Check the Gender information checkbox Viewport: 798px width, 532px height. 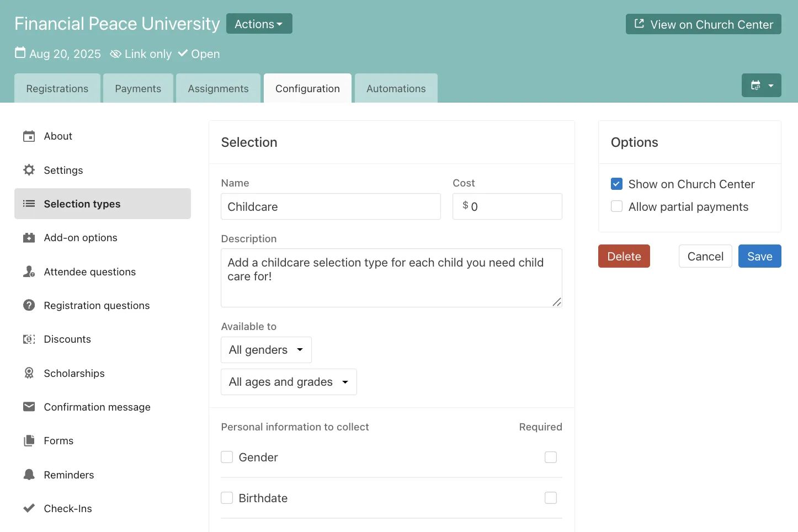[x=227, y=457]
